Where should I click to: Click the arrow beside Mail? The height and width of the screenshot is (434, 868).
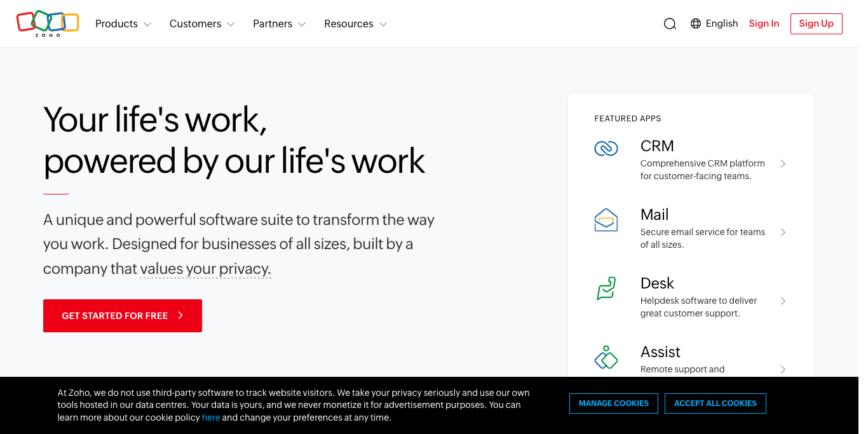[783, 232]
